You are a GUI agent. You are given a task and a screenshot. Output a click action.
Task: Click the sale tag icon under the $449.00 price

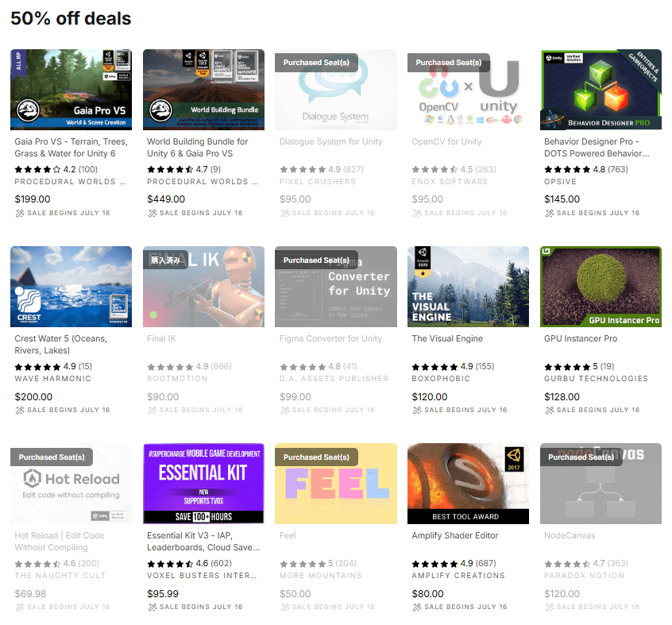(153, 214)
